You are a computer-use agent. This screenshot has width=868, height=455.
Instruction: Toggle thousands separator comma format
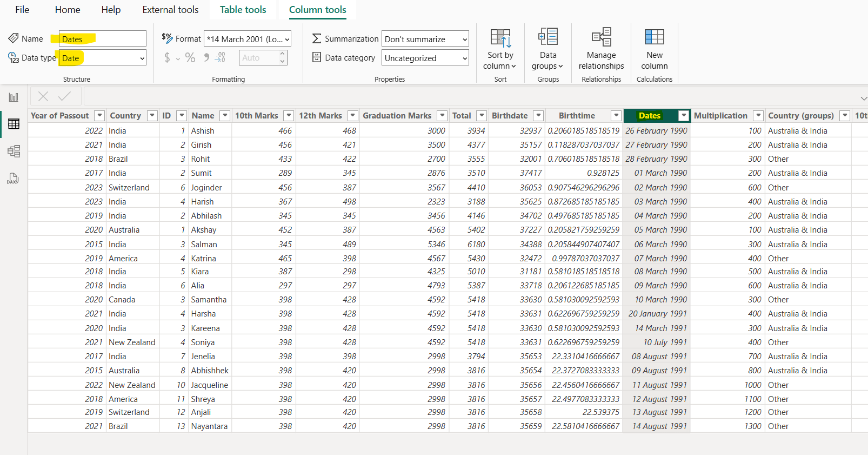pos(206,58)
